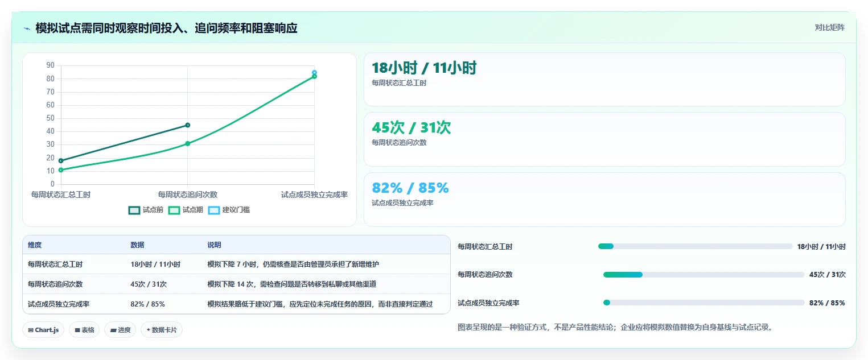This screenshot has height=360, width=868.
Task: Select the 18小时 / 11小时 data card
Action: [604, 80]
